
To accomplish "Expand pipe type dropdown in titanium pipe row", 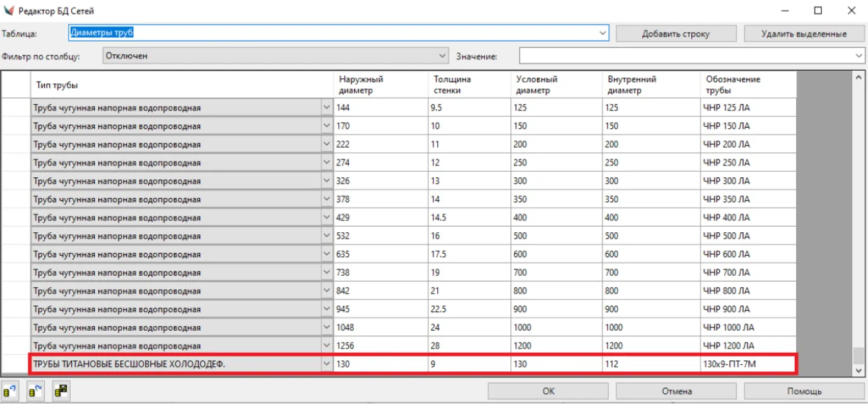I will click(327, 364).
